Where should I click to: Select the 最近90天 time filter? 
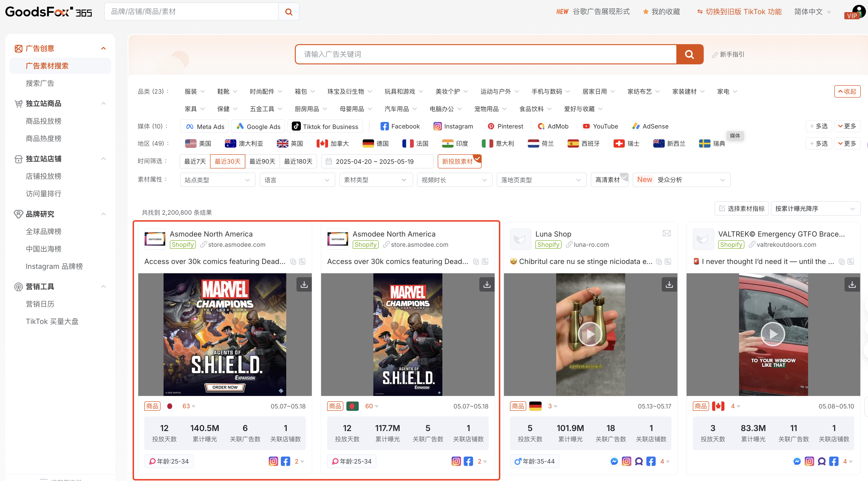point(262,161)
